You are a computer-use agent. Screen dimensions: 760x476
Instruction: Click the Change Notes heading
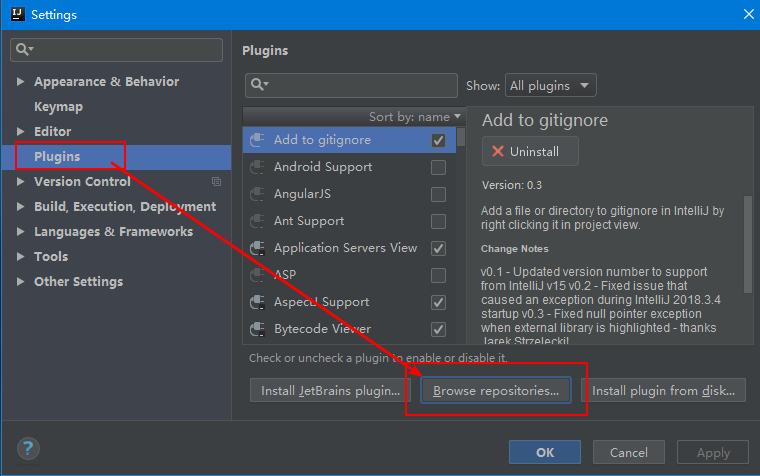point(514,249)
